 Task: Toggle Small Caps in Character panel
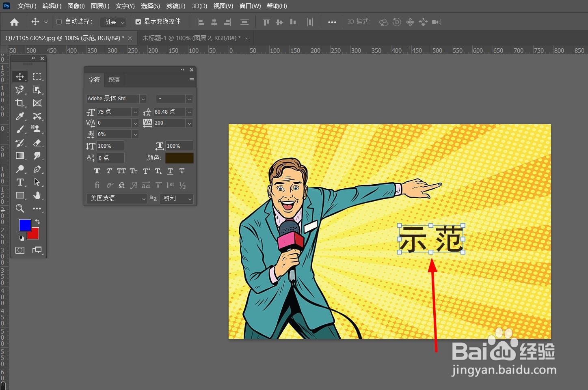[x=134, y=171]
